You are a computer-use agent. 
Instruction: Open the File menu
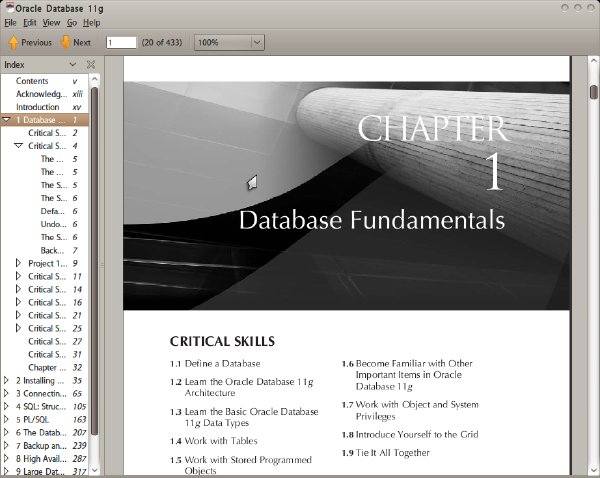pos(10,23)
